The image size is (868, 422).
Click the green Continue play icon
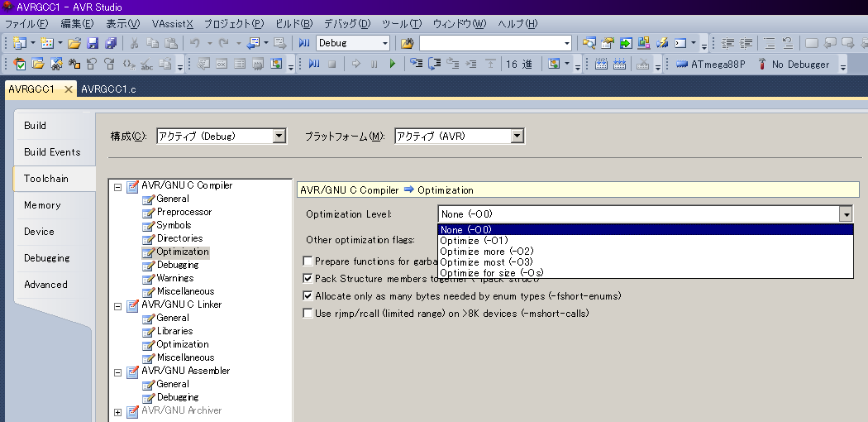click(393, 65)
